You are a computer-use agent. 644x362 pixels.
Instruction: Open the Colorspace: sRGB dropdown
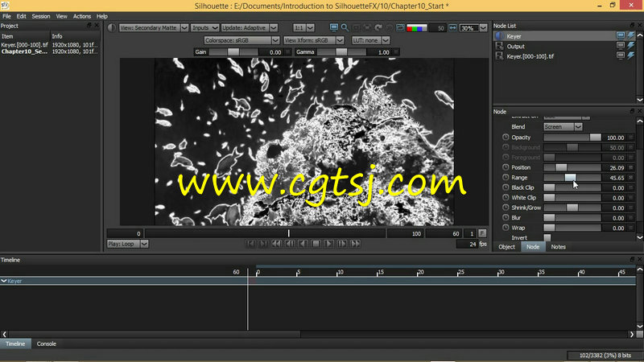click(x=242, y=40)
